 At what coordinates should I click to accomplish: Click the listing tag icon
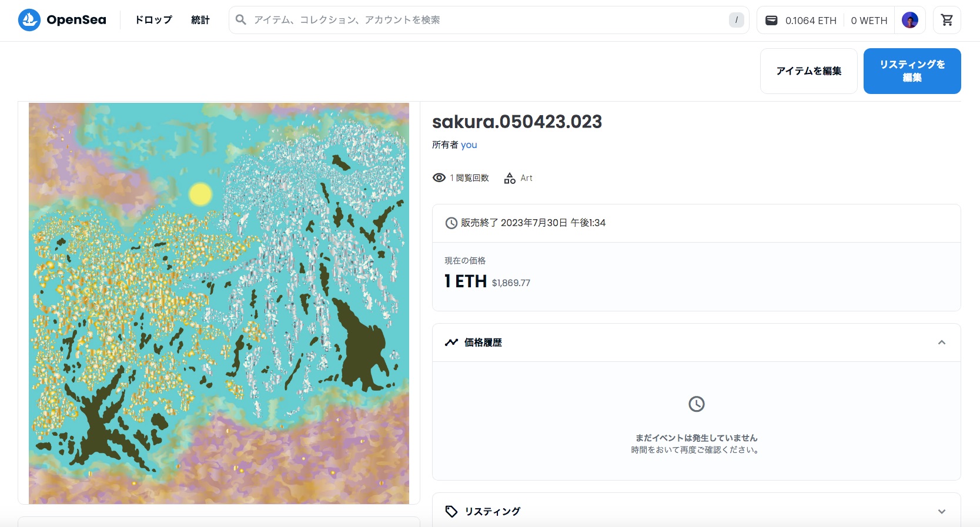tap(451, 511)
